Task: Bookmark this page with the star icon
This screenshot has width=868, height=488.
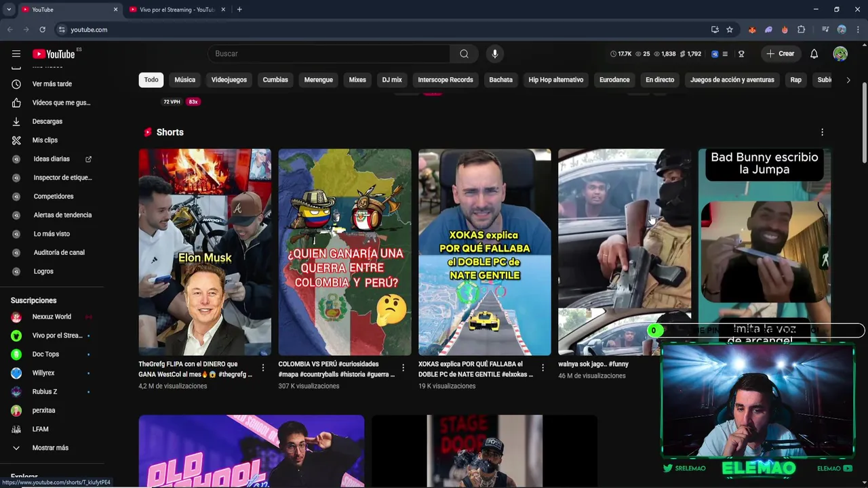Action: point(730,30)
